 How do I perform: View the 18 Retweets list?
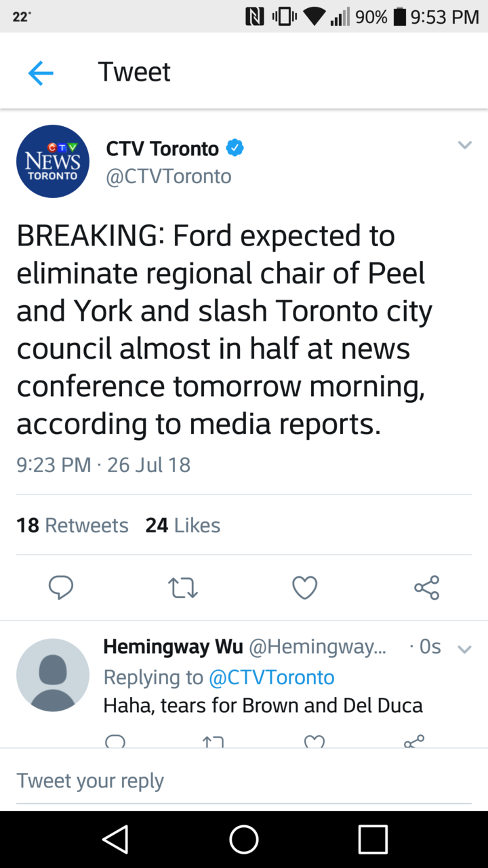tap(73, 526)
